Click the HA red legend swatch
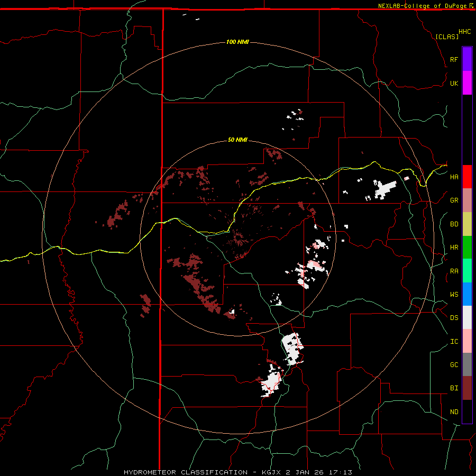The width and height of the screenshot is (476, 476). [x=467, y=177]
